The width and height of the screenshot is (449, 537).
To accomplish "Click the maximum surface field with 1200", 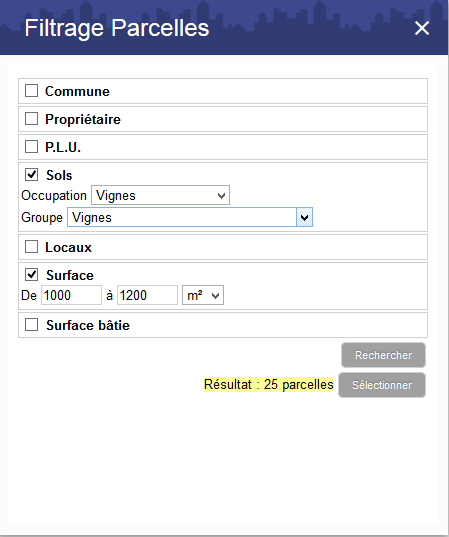I will click(x=147, y=295).
